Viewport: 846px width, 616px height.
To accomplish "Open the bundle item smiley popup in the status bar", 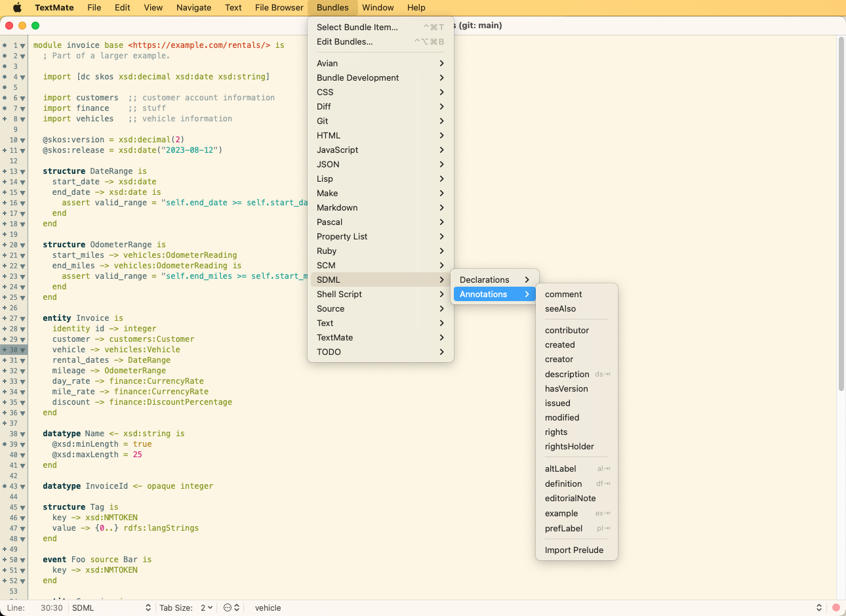I will 232,608.
